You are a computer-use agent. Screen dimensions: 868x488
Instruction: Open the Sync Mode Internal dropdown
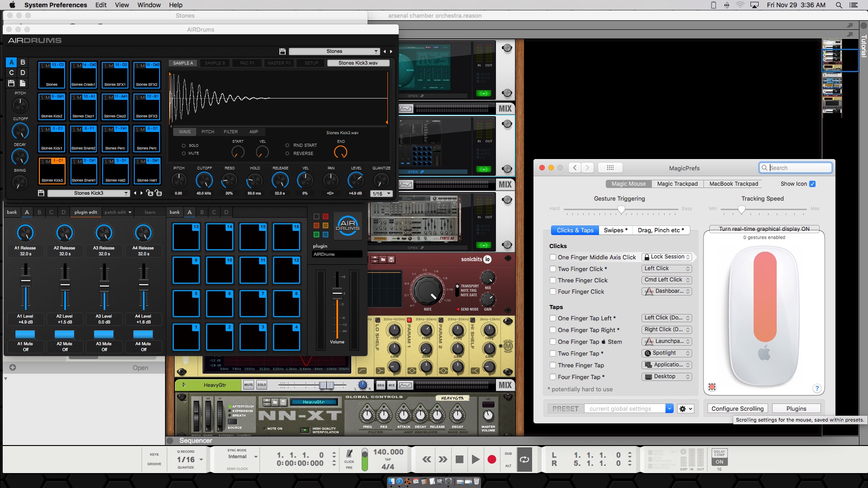[x=242, y=457]
